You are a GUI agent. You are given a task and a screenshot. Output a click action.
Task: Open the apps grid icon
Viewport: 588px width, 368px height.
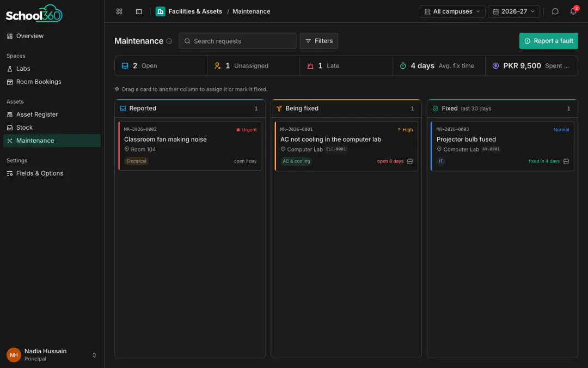point(119,11)
